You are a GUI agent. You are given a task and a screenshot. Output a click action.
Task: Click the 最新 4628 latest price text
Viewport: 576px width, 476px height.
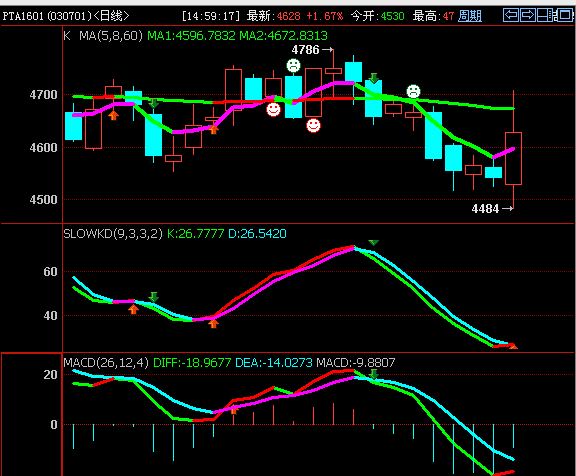tap(273, 16)
